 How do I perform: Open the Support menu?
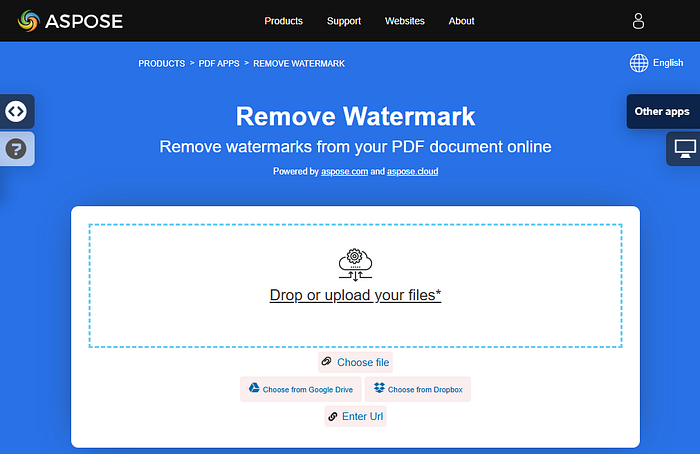(x=344, y=21)
